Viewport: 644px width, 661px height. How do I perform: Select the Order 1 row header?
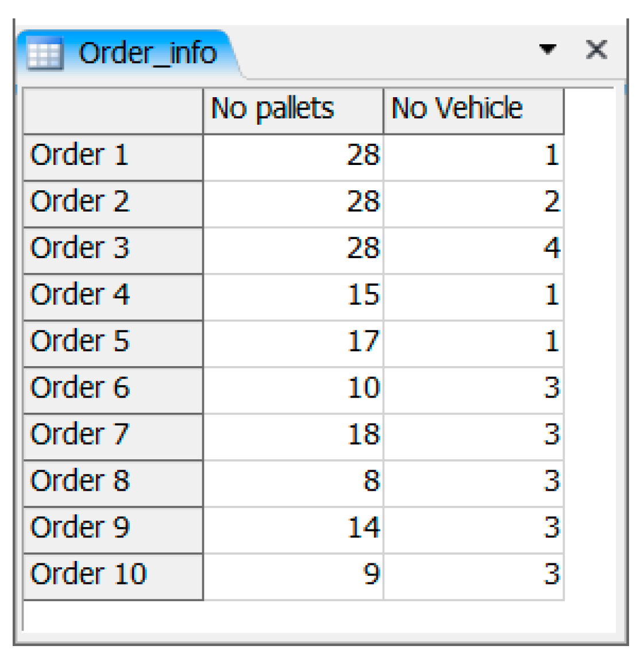(113, 157)
